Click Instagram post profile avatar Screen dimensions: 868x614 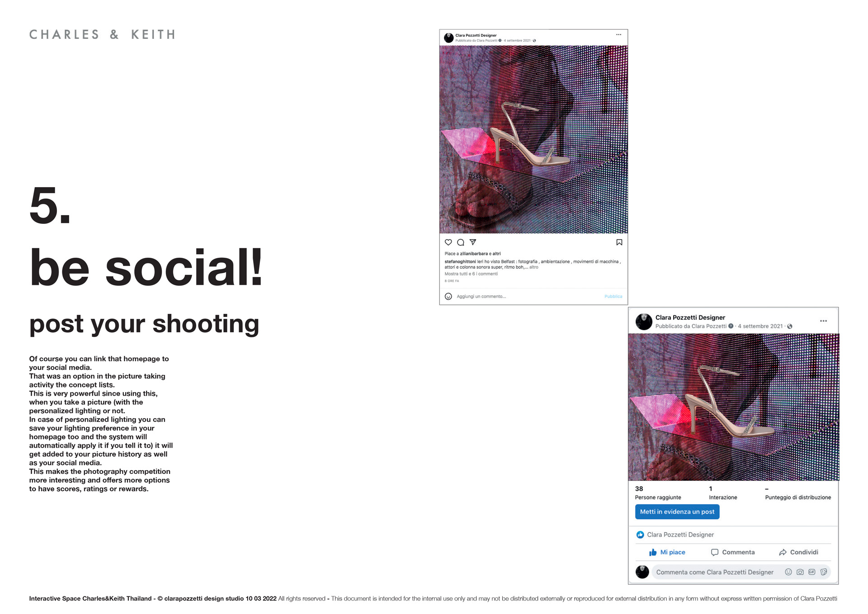448,38
